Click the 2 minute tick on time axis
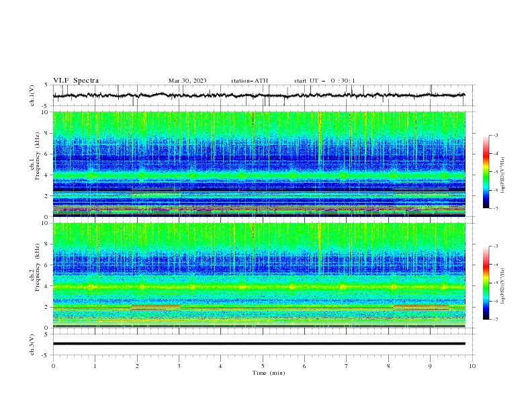The image size is (532, 411). [137, 366]
